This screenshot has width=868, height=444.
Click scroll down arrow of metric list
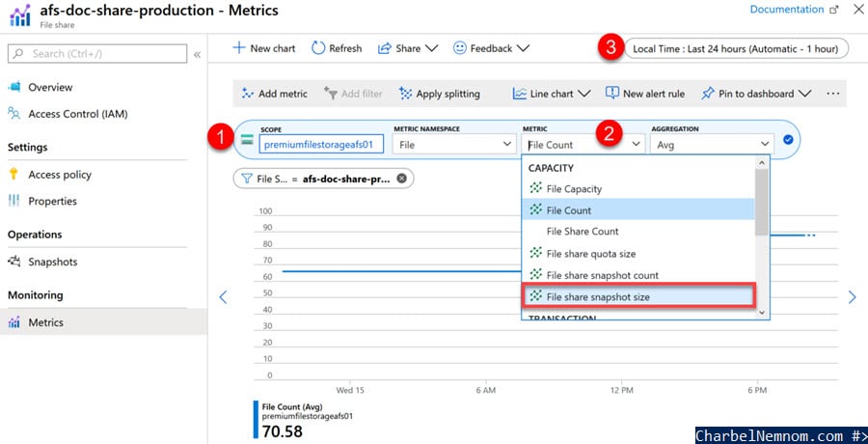[762, 313]
